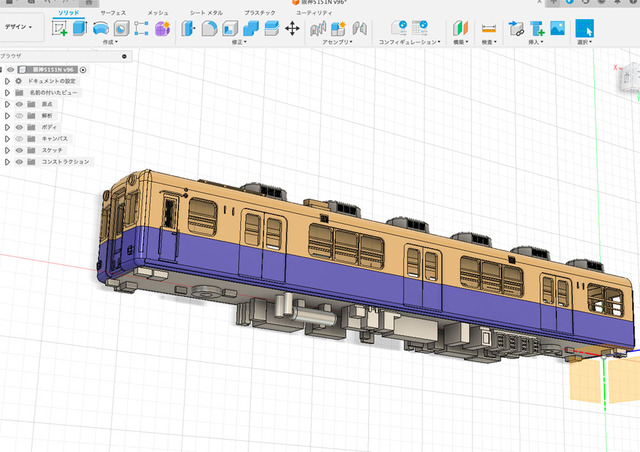This screenshot has width=640, height=452.
Task: Open the 作成 menu label
Action: (x=110, y=42)
